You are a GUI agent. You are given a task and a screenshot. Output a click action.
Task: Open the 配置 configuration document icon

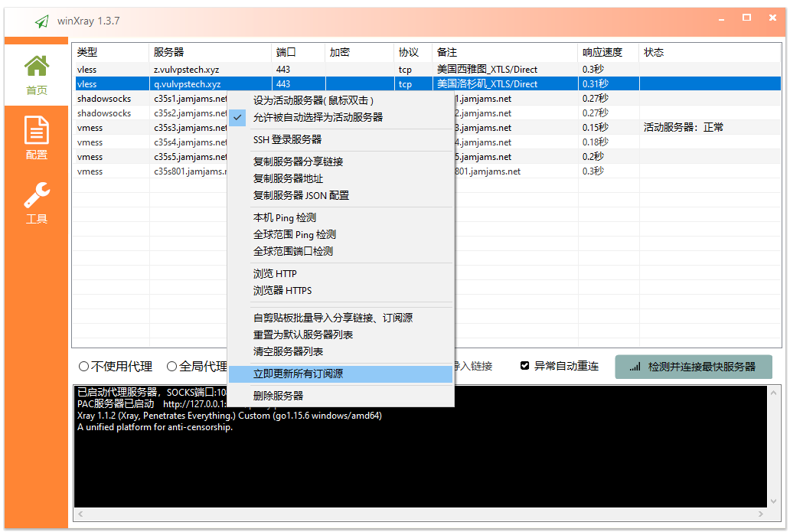[x=37, y=130]
